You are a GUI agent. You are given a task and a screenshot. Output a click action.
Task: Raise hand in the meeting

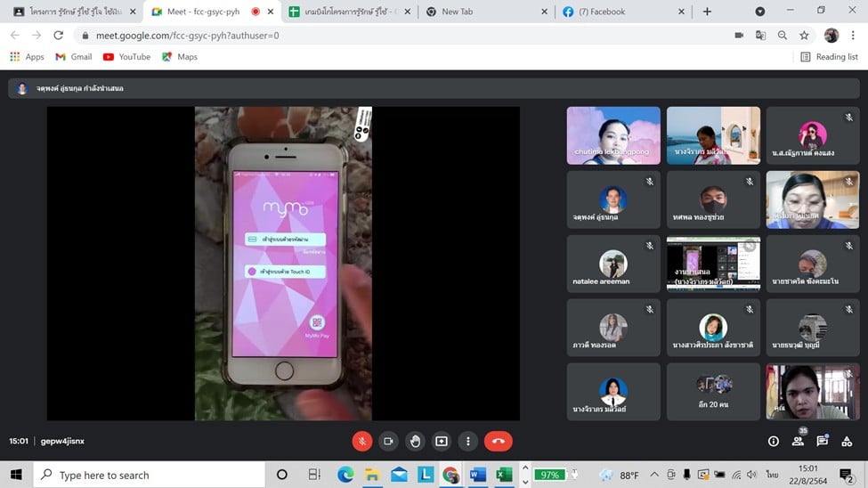click(415, 442)
